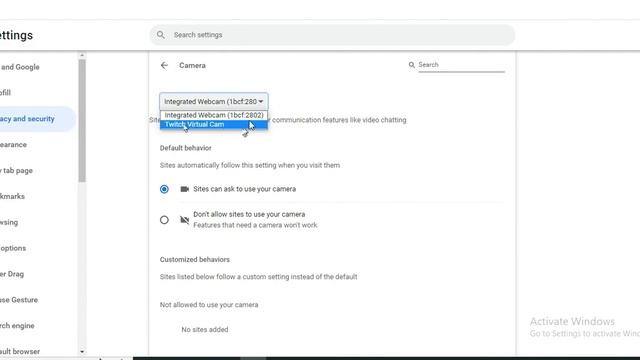
Task: Click Sites listed below follow a custom setting text
Action: (x=258, y=277)
